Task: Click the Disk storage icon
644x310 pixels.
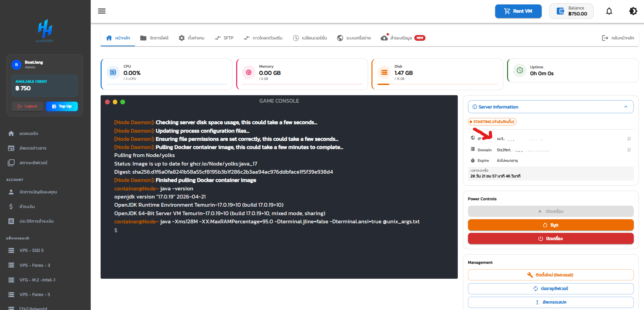Action: pos(384,72)
